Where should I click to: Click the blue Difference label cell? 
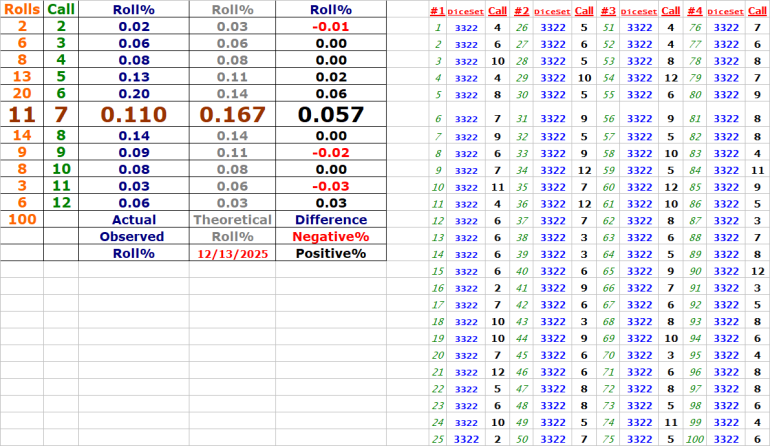[331, 219]
